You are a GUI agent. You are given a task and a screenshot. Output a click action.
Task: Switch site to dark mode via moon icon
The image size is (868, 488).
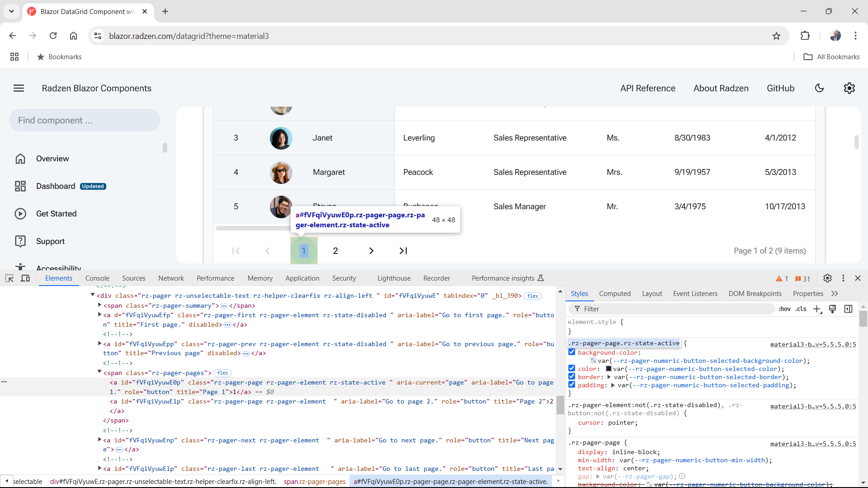pos(820,88)
